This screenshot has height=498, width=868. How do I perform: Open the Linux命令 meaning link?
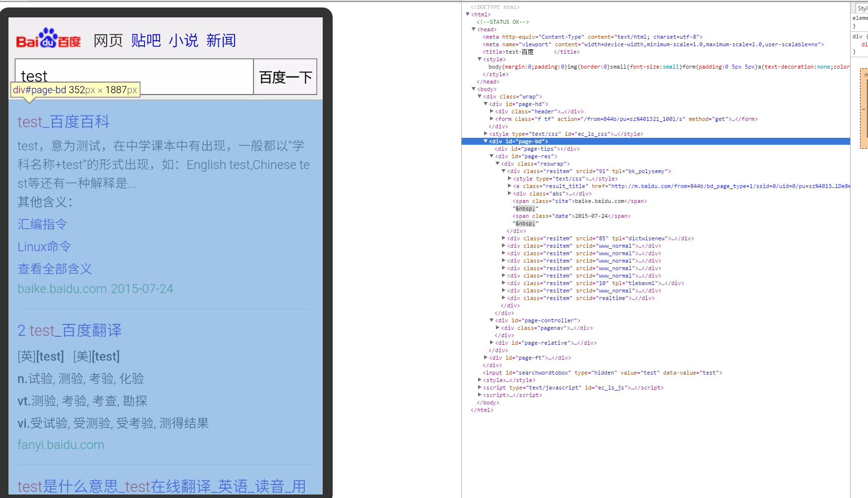44,247
